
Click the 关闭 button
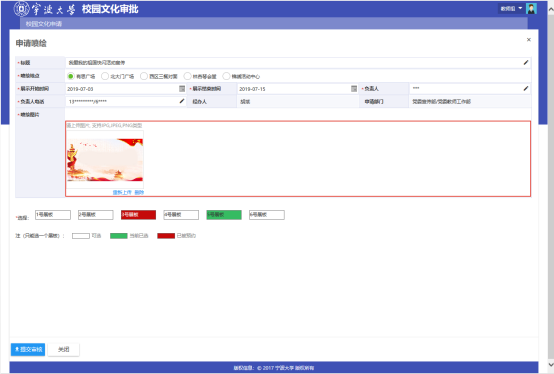[x=64, y=349]
